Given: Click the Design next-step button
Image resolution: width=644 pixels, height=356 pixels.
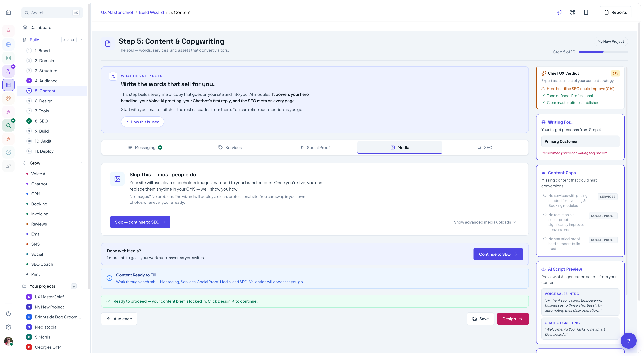Looking at the screenshot, I should (513, 319).
